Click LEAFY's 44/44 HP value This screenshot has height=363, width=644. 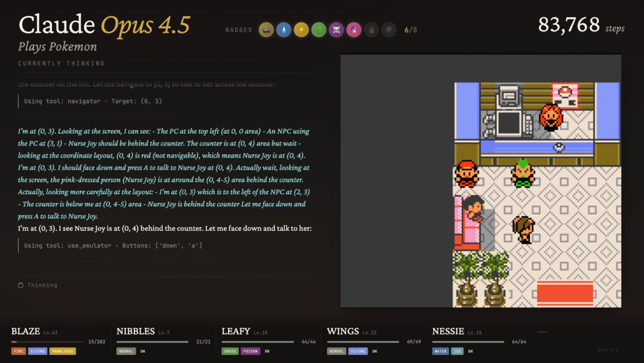(308, 342)
